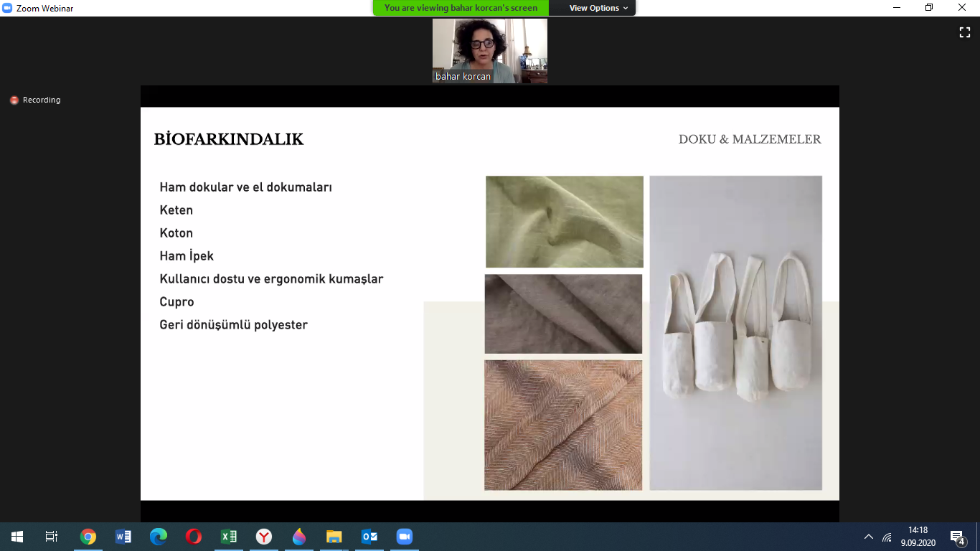
Task: Click the green screen-sharing notice banner
Action: click(461, 8)
